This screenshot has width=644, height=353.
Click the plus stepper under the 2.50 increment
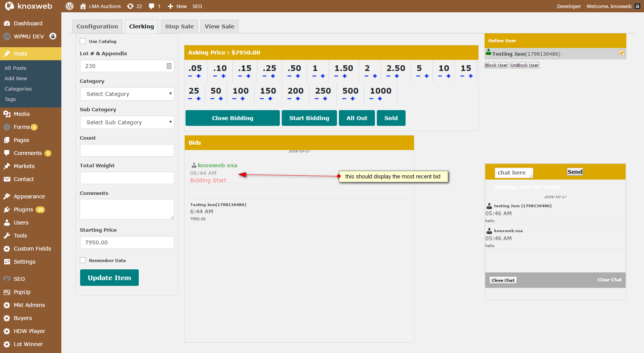tap(397, 76)
